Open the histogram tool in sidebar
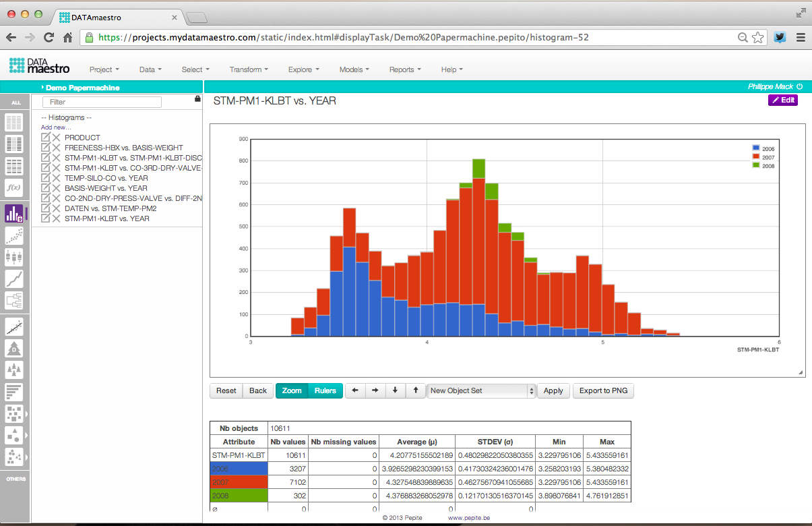Viewport: 812px width, 526px height. tap(14, 214)
